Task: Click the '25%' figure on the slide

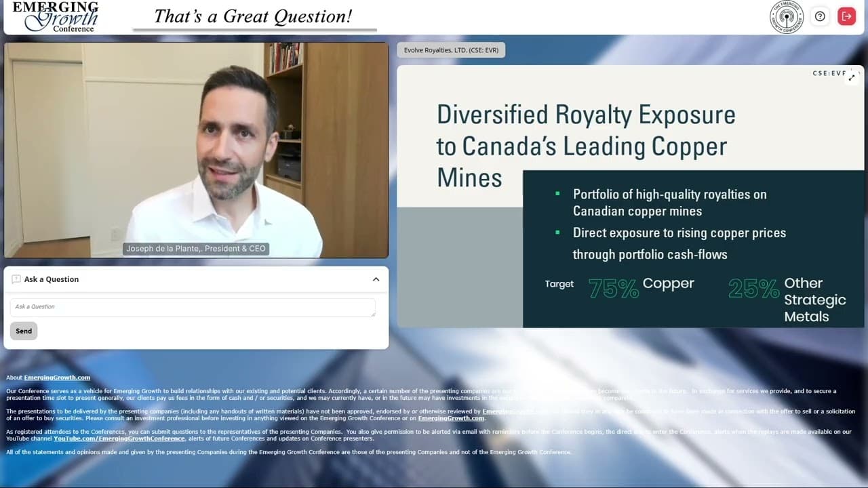Action: pyautogui.click(x=753, y=289)
